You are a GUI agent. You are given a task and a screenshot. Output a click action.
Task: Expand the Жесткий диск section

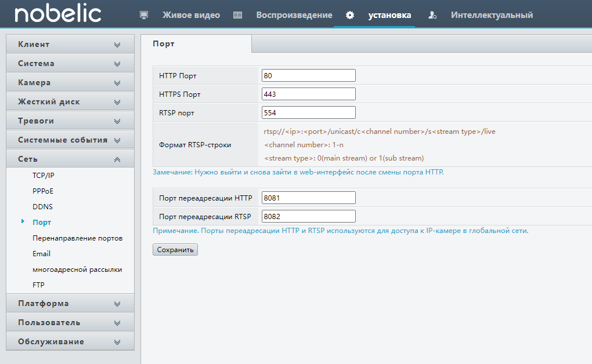(70, 102)
